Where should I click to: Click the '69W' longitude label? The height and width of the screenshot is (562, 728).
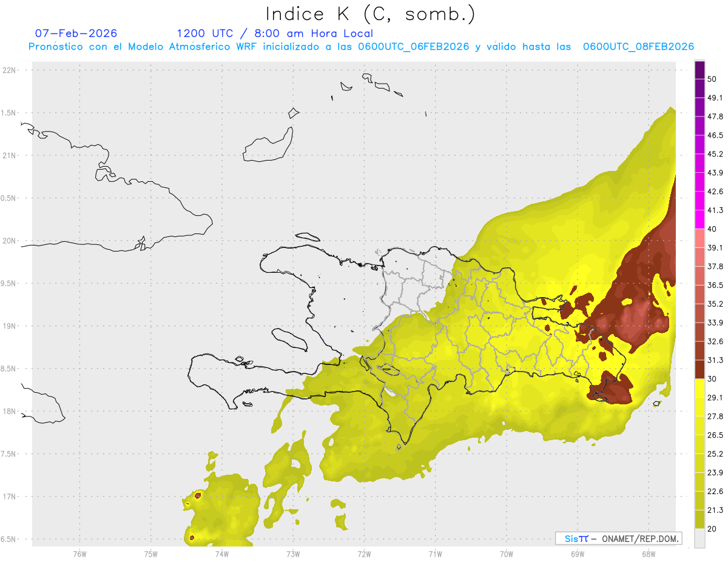[x=578, y=554]
